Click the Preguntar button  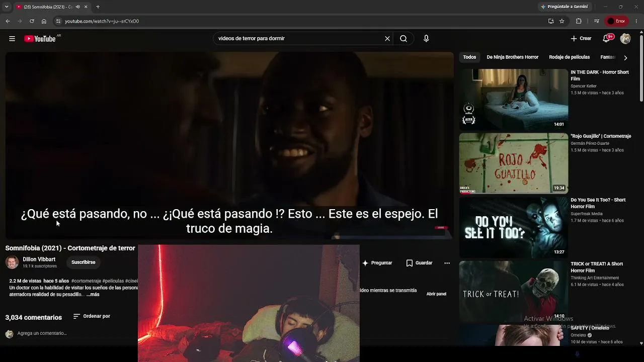(377, 263)
